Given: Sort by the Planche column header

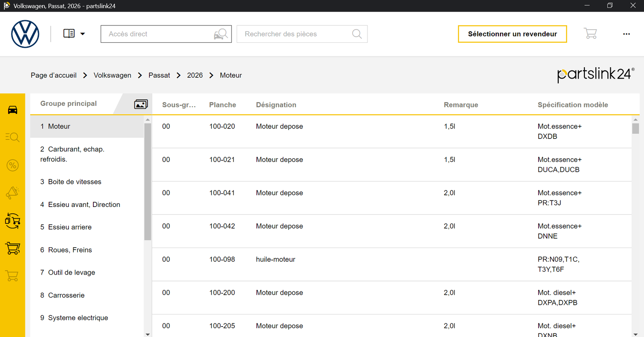Looking at the screenshot, I should pyautogui.click(x=223, y=105).
